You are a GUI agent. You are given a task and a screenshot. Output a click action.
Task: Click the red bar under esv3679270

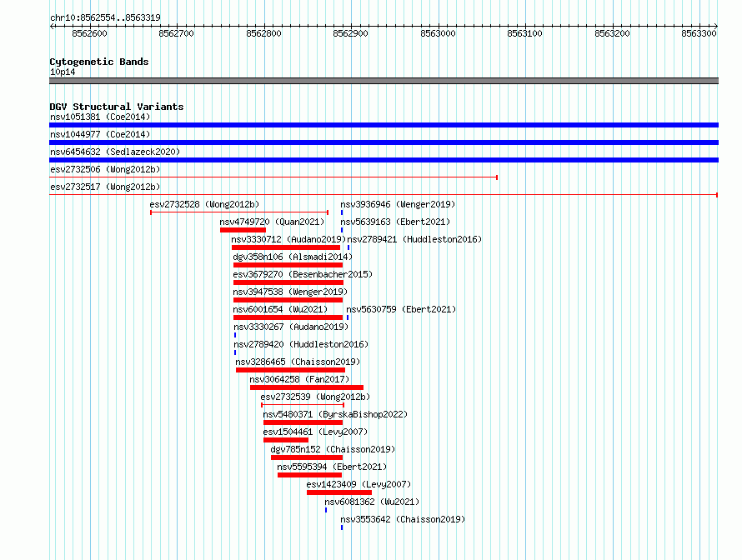[x=288, y=282]
